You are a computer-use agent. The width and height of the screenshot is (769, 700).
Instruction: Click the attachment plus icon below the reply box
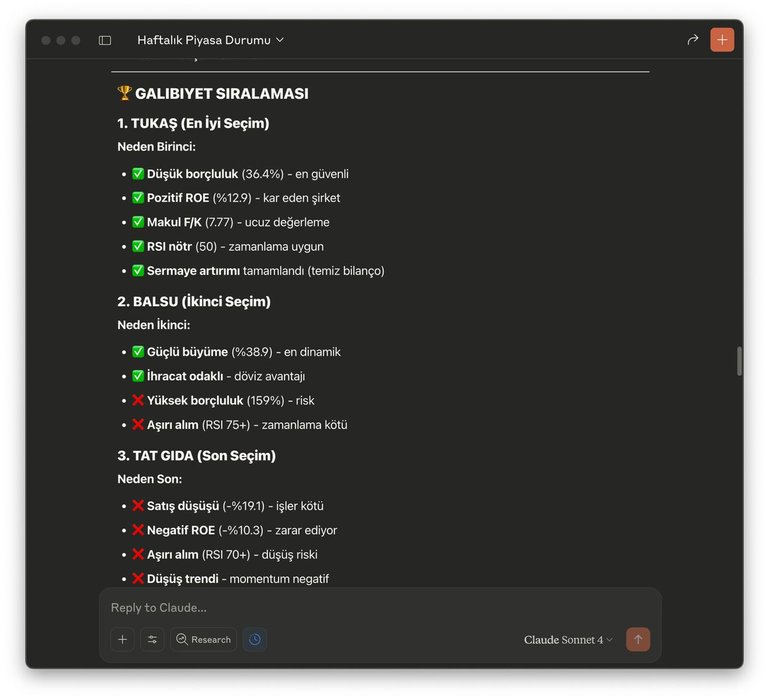[123, 639]
